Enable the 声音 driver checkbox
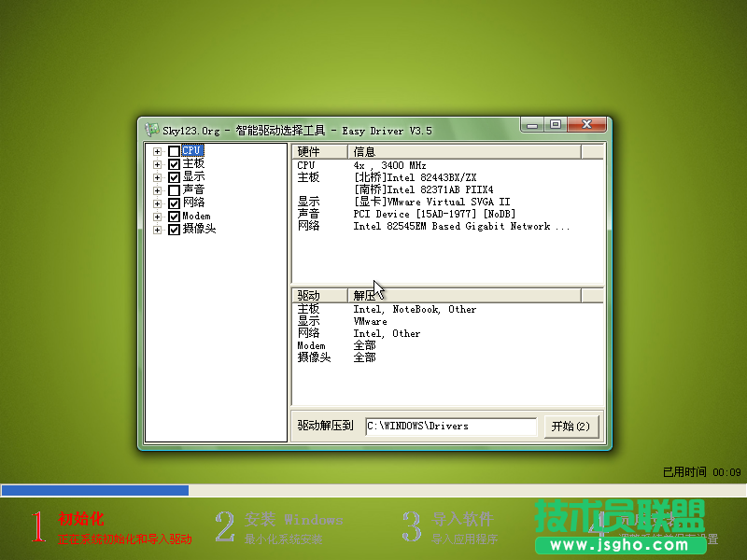The width and height of the screenshot is (747, 560). tap(174, 190)
